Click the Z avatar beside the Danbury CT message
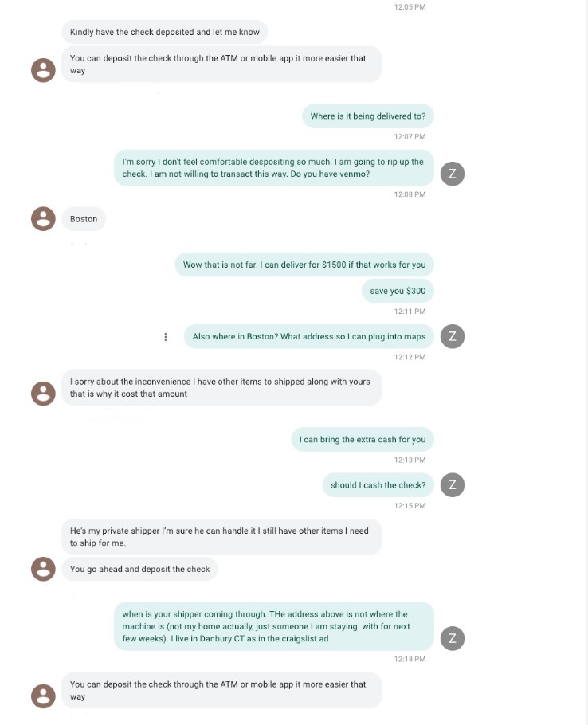The image size is (588, 725). point(453,637)
